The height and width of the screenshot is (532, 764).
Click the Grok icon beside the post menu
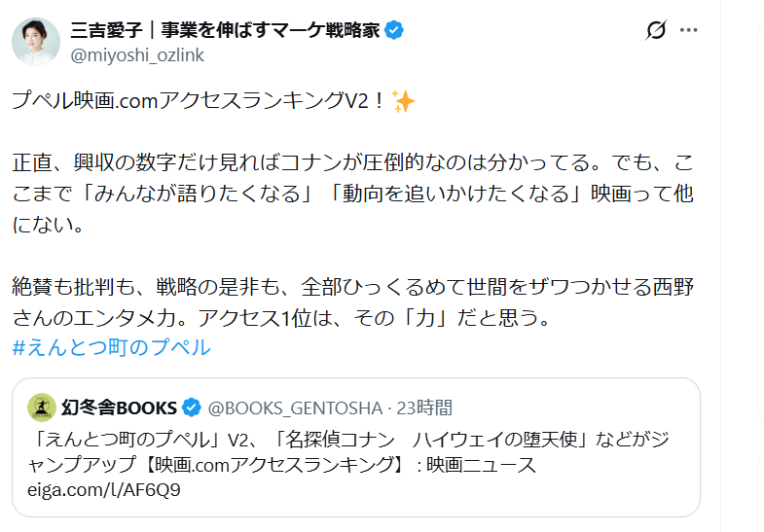(656, 30)
